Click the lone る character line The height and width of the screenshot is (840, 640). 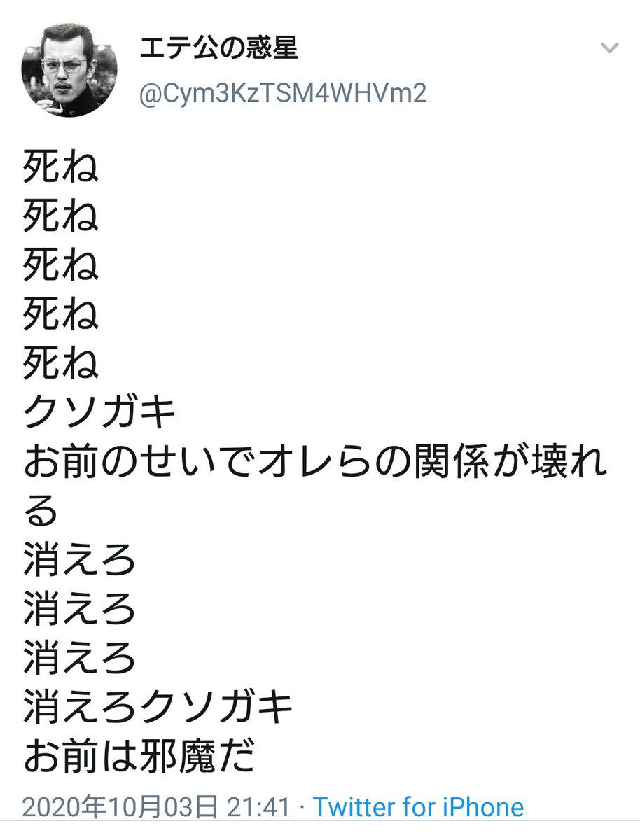pyautogui.click(x=41, y=512)
